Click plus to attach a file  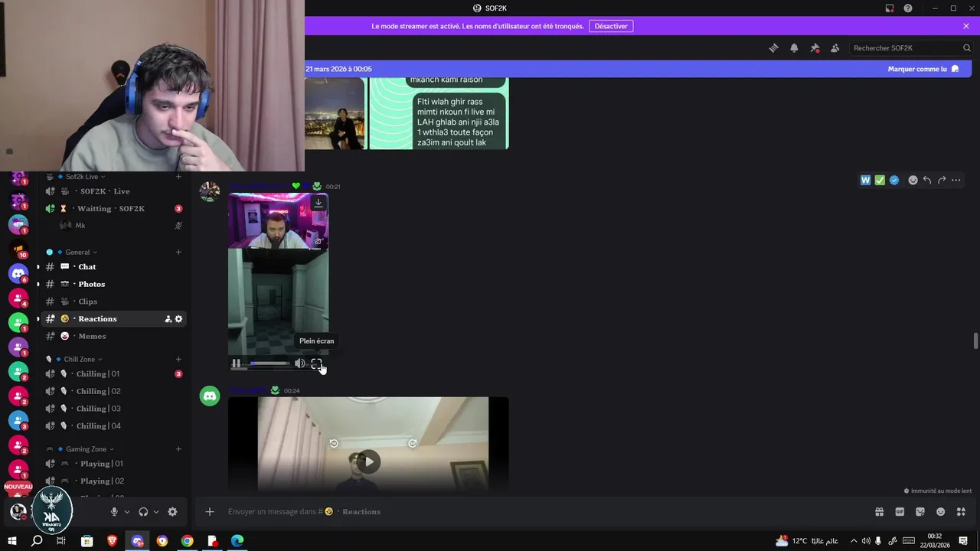point(210,512)
